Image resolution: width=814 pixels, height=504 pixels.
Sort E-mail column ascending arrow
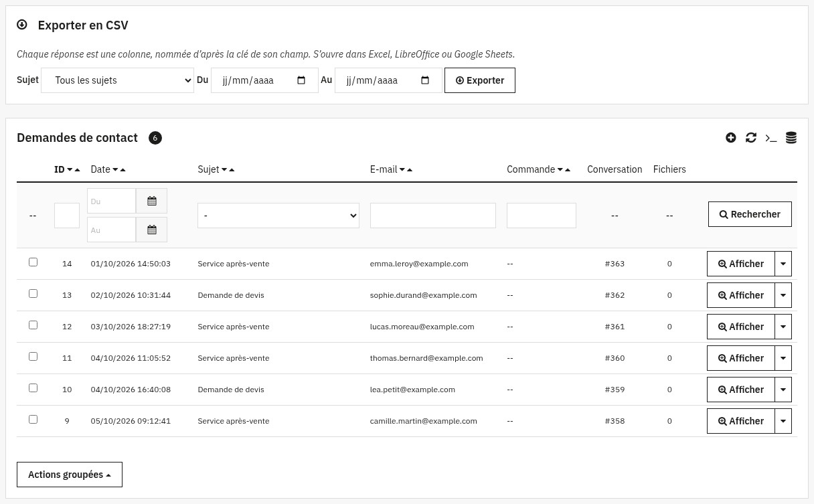410,170
